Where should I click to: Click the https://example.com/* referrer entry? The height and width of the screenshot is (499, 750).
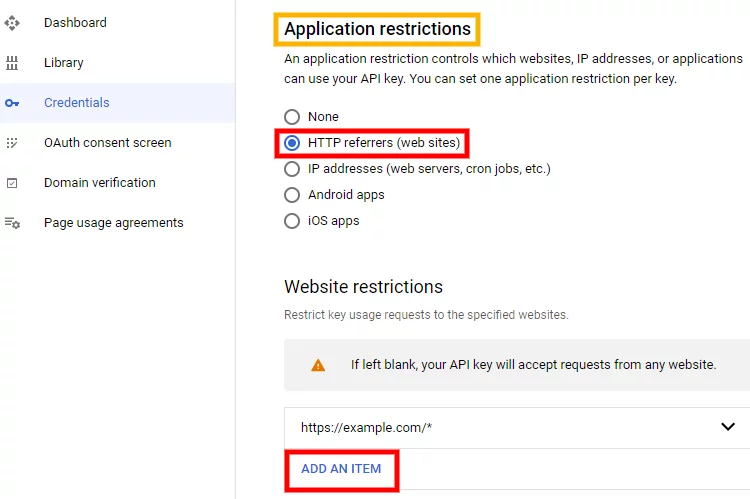[517, 428]
